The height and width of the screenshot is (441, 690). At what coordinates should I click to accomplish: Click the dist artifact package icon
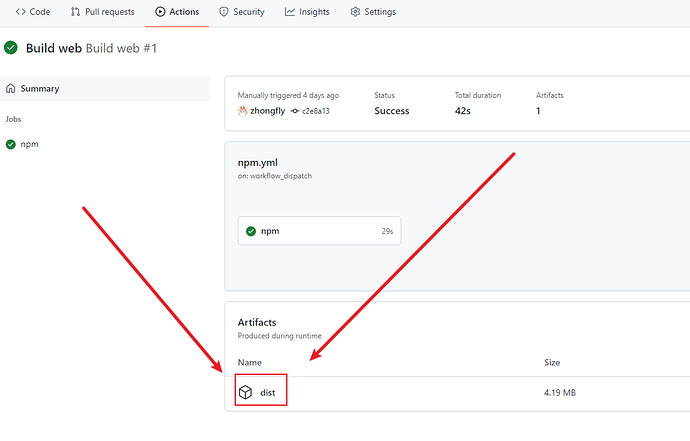[x=246, y=392]
